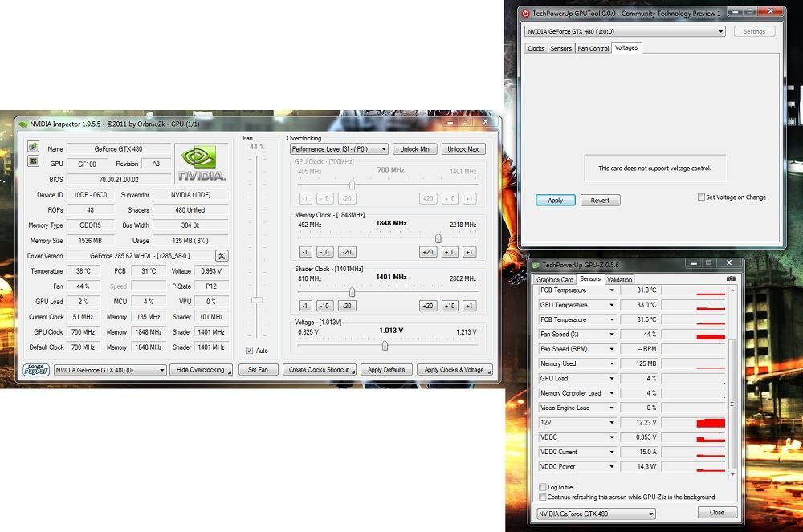Open the Memory Controller Load sensor dropdown
This screenshot has width=803, height=532.
611,393
